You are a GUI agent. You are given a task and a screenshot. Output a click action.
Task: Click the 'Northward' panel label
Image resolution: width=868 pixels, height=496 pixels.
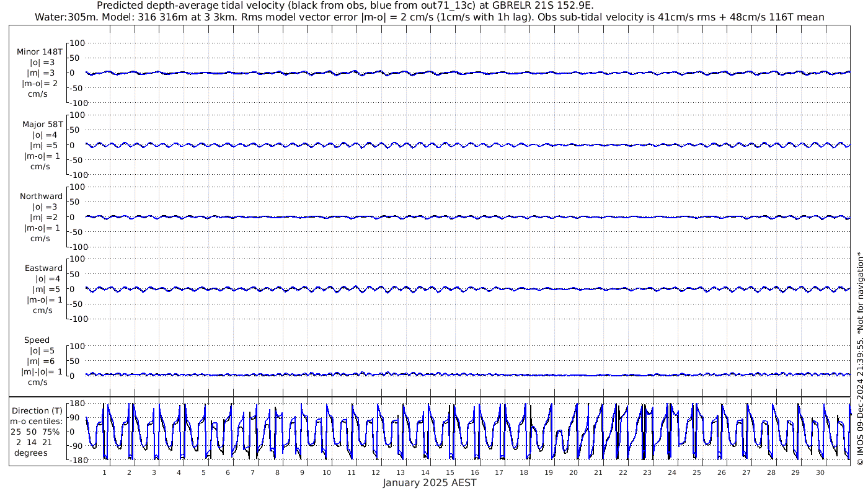tap(41, 196)
